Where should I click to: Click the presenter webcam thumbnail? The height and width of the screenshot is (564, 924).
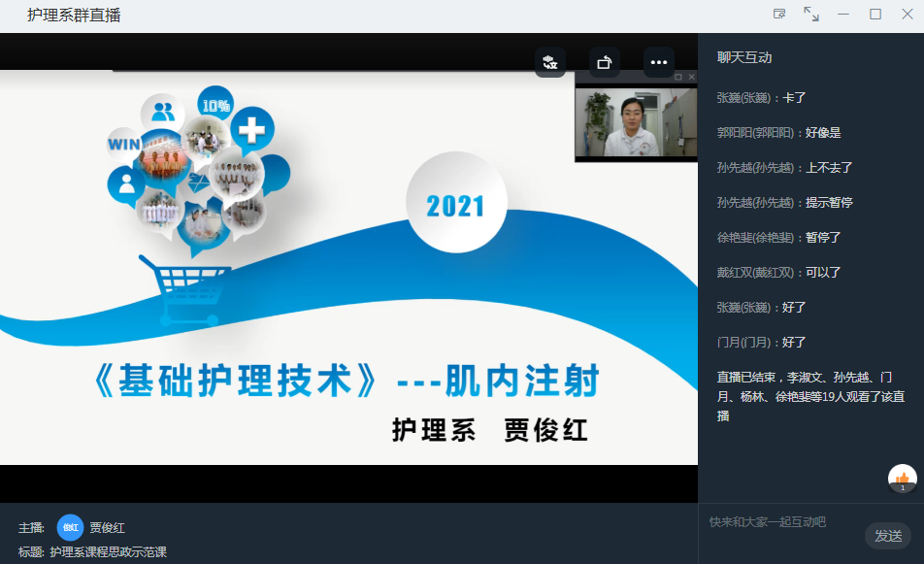tap(636, 122)
